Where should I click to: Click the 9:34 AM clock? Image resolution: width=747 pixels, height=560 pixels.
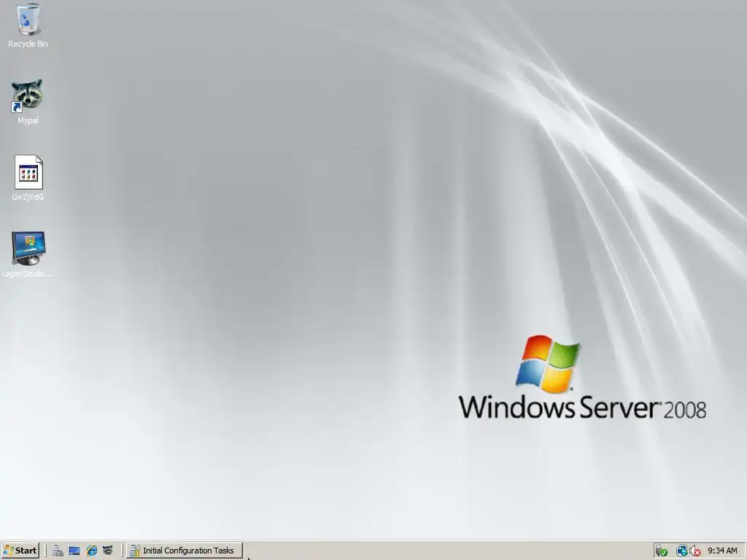coord(722,551)
